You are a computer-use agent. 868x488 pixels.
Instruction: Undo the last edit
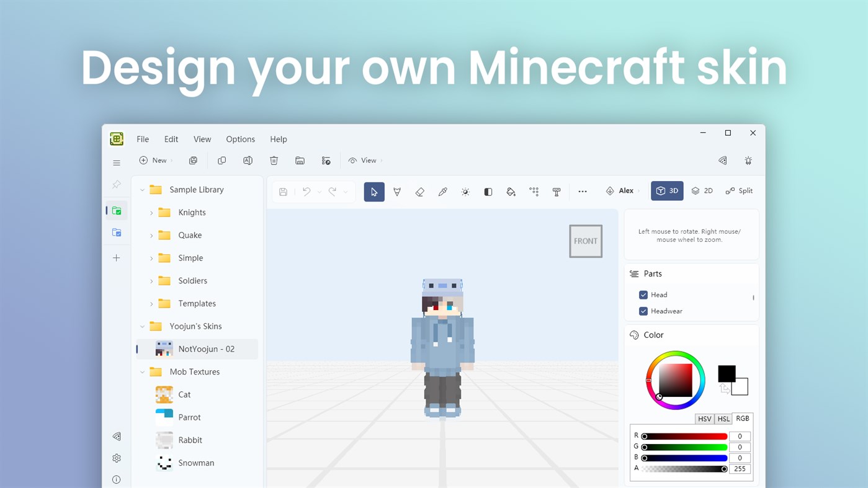click(x=306, y=192)
